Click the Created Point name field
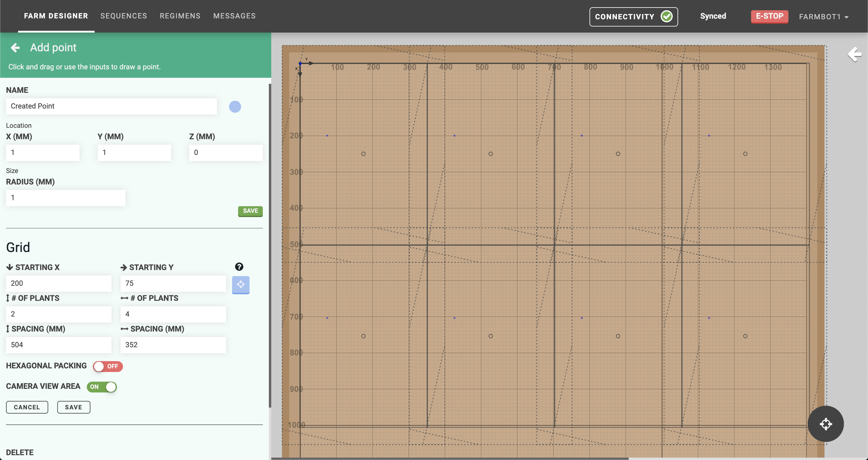The width and height of the screenshot is (868, 460). [111, 106]
